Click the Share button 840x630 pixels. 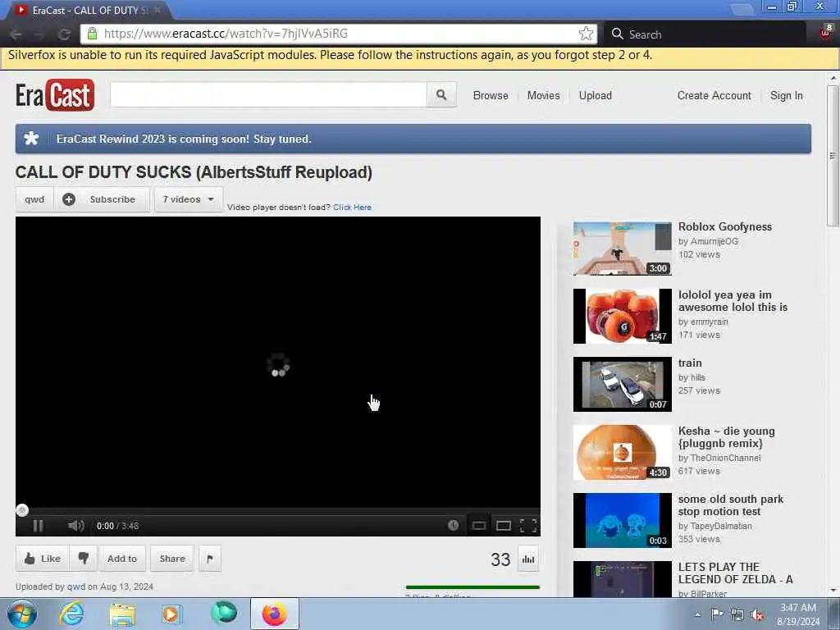[172, 558]
